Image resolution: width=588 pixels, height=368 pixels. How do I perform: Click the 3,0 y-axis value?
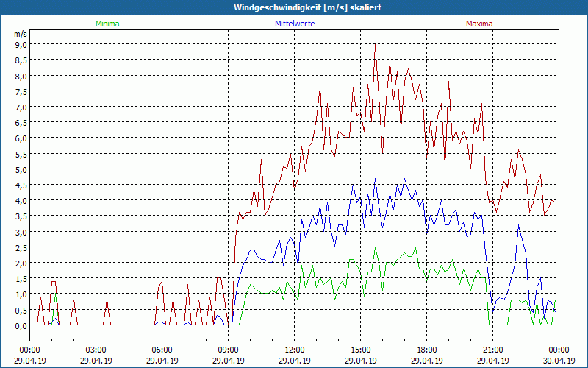21,232
